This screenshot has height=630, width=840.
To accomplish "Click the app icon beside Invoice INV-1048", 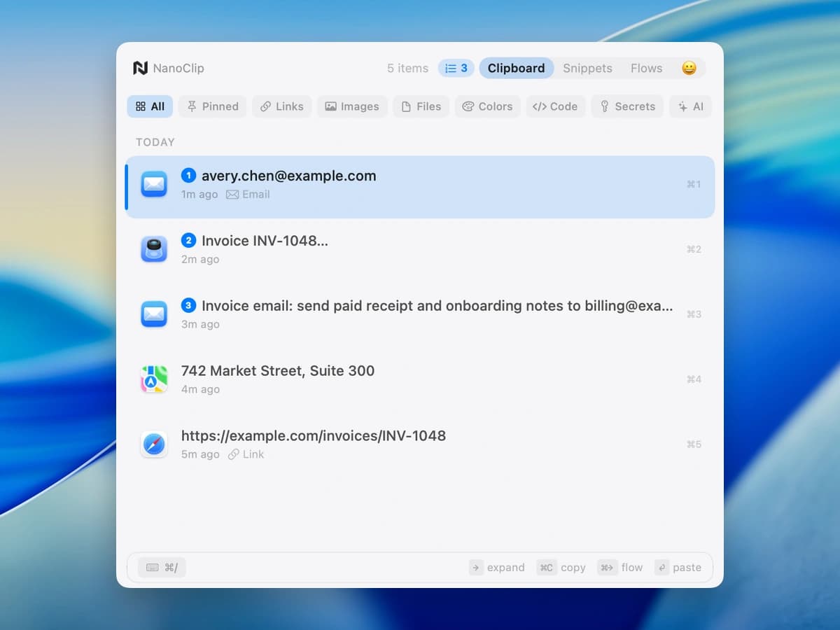I will pos(154,249).
